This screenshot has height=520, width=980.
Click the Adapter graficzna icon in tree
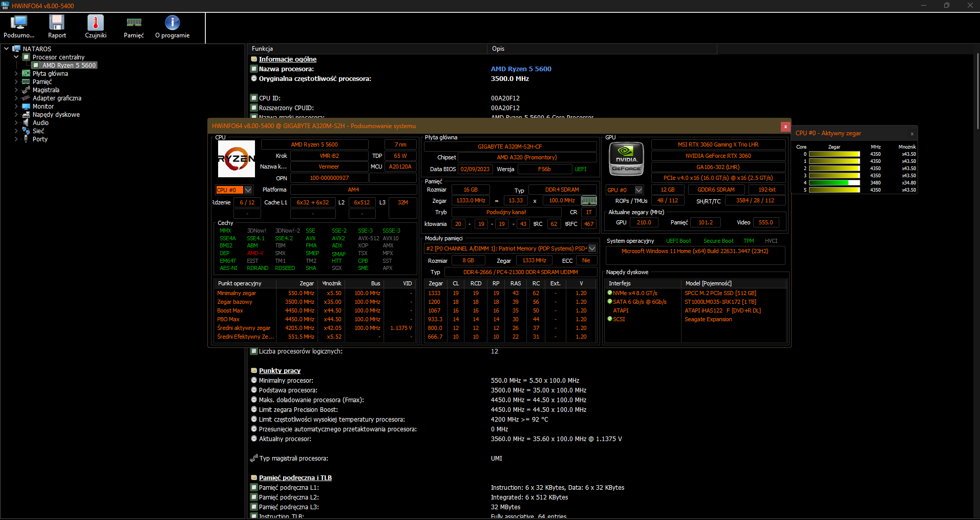click(26, 98)
